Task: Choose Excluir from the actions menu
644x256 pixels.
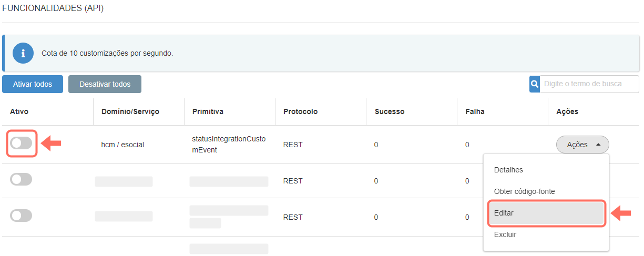Action: click(x=505, y=234)
